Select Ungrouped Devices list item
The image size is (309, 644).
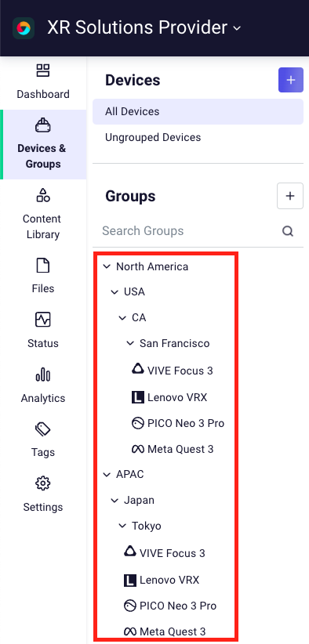tap(198, 137)
